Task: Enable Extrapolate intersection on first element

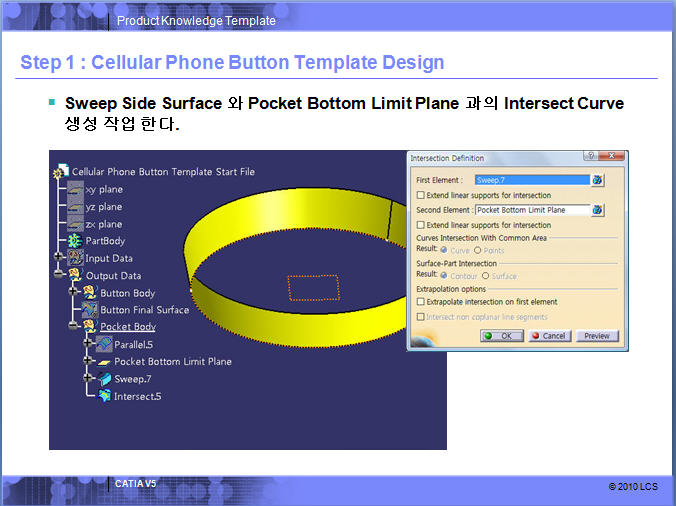Action: point(420,301)
